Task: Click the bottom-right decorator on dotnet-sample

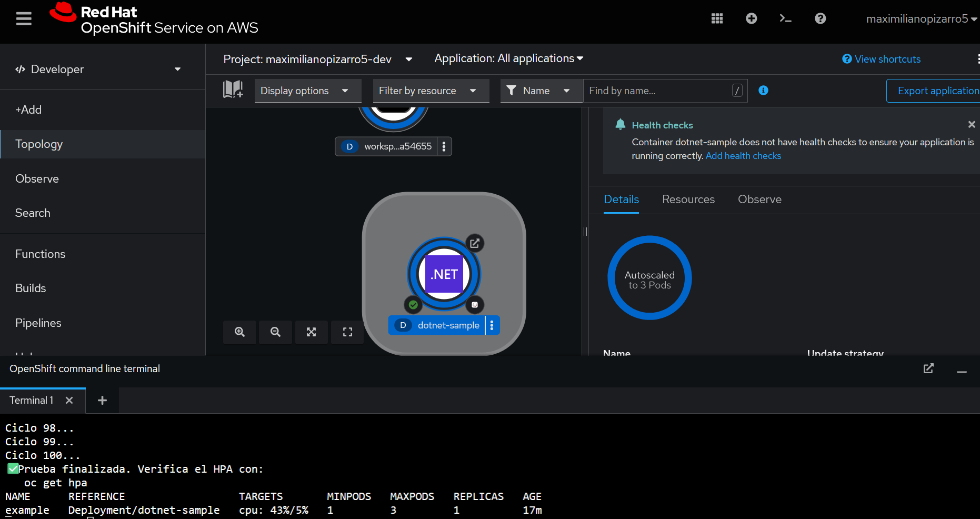Action: tap(475, 305)
